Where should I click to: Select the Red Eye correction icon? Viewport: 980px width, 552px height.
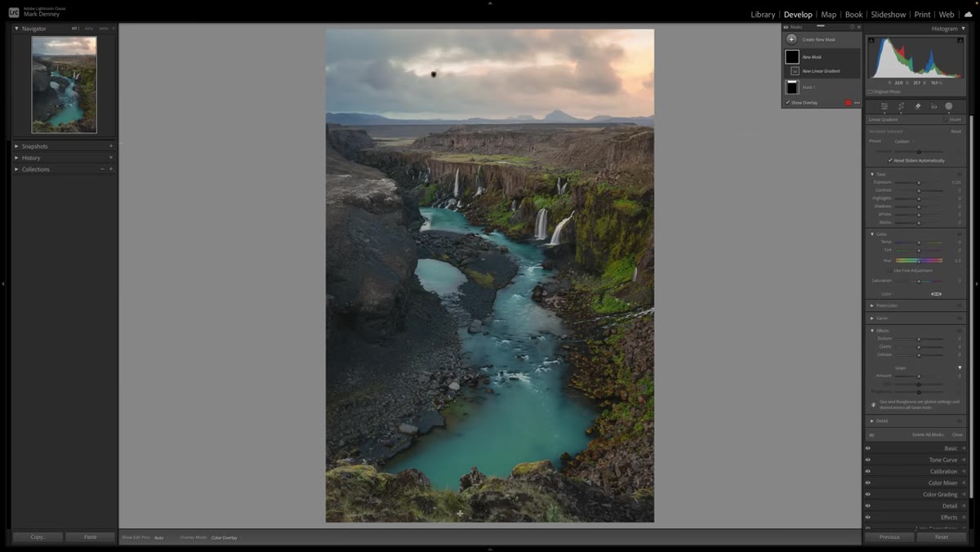point(933,106)
